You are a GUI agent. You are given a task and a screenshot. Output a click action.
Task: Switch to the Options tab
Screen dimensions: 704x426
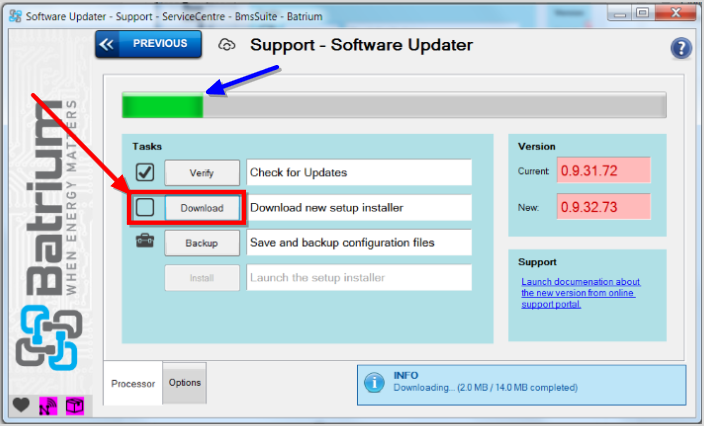185,382
